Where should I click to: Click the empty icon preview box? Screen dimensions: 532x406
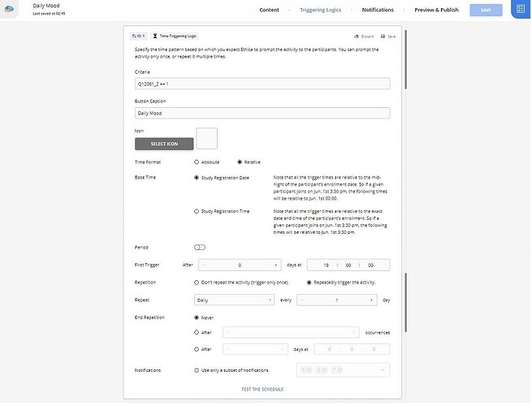(206, 138)
